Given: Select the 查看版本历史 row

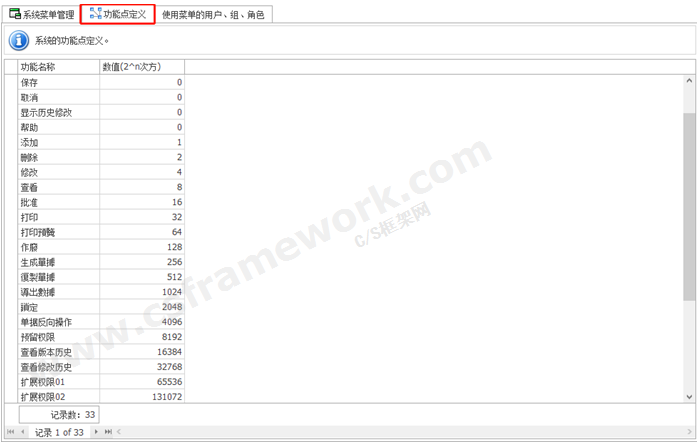Looking at the screenshot, I should [101, 352].
